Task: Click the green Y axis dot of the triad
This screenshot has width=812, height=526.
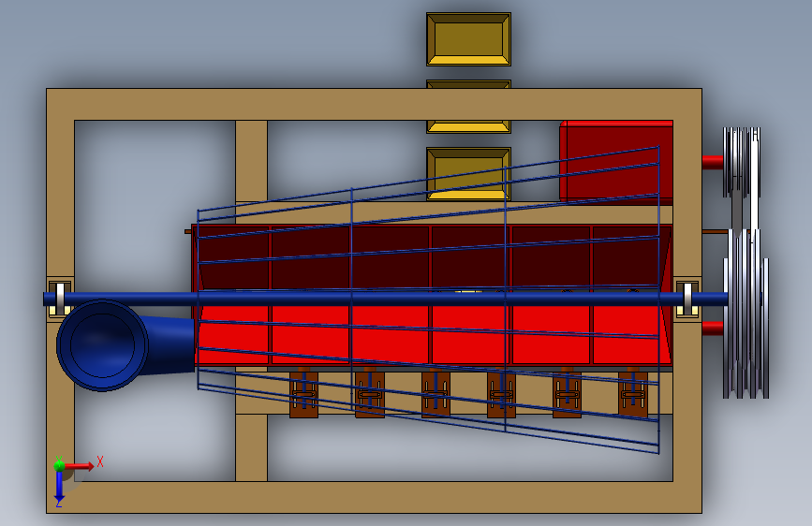Action: (59, 465)
